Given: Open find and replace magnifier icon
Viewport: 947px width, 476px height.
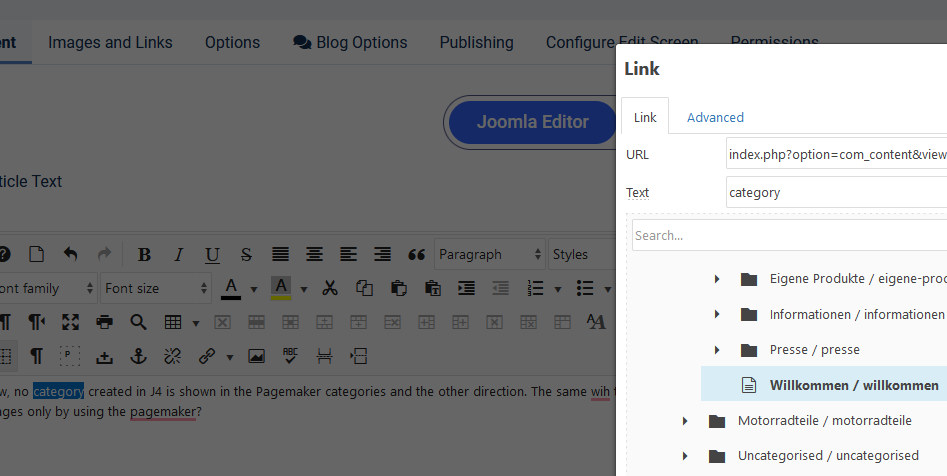Looking at the screenshot, I should (x=138, y=322).
